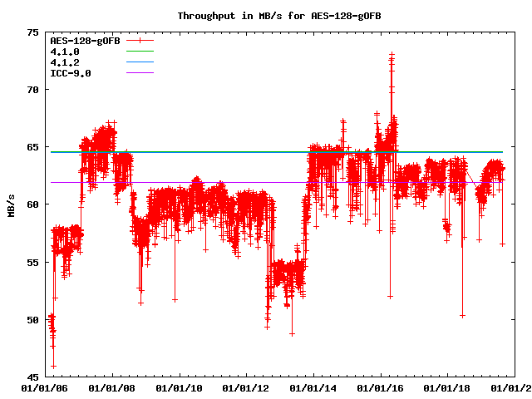This screenshot has height=399, width=532.
Task: Click the red line sample beside AES-128-gOFB
Action: pos(140,40)
